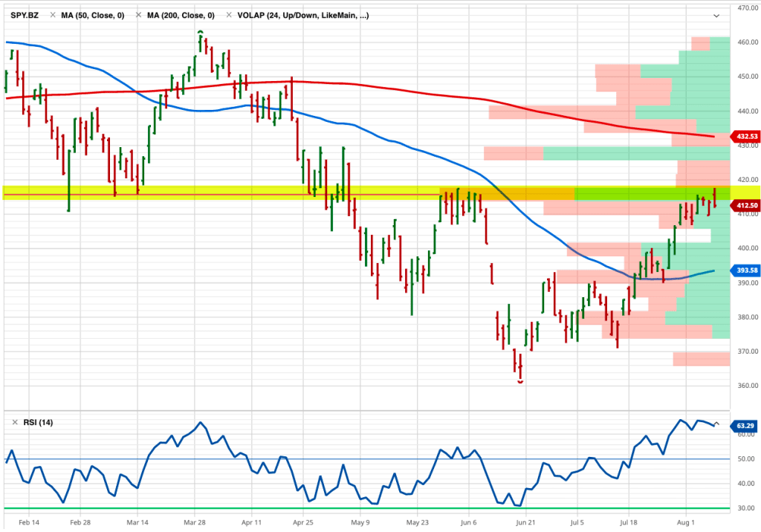Click the RSI (14) indicator label

tap(37, 423)
